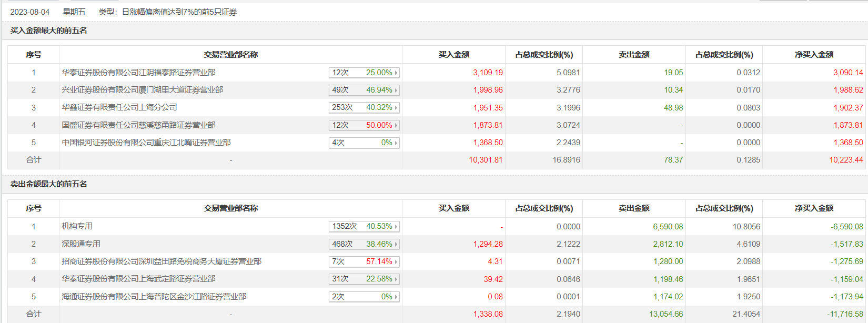This screenshot has height=323, width=868.
Task: Click 中国银河证券 重庆江北嘴证券营业部 link
Action: pos(146,143)
